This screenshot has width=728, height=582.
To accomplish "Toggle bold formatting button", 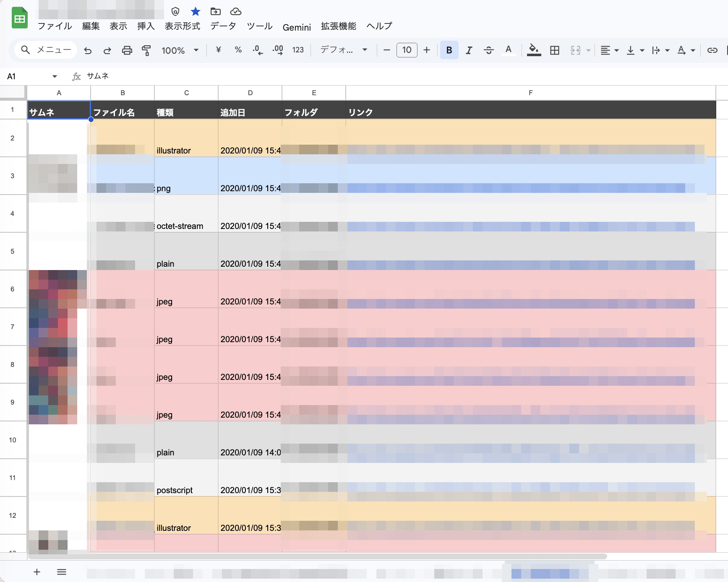I will (x=449, y=50).
